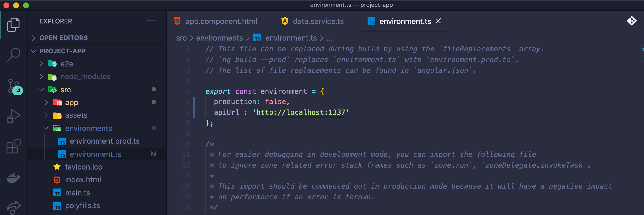Switch to the data.service.ts tab
Screen dimensions: 644x215
click(x=318, y=21)
